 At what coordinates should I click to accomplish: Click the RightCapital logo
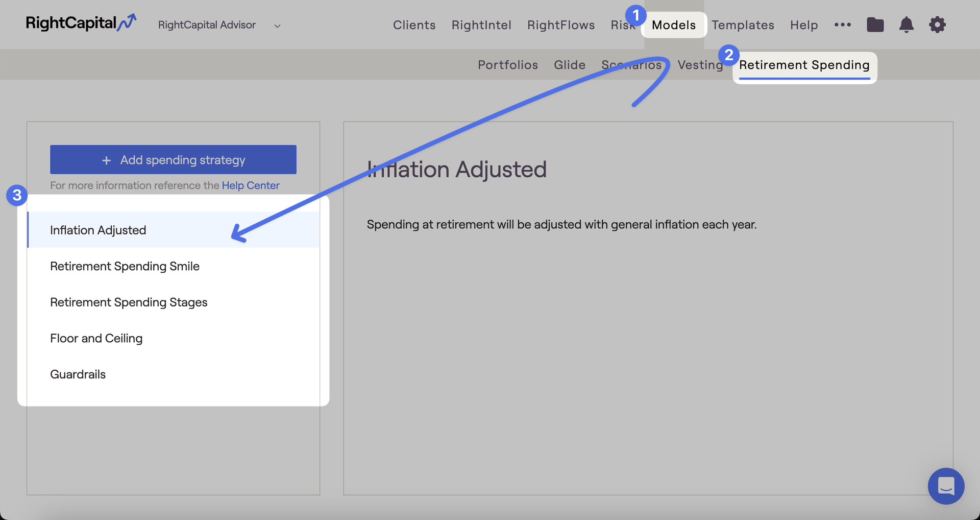point(81,23)
